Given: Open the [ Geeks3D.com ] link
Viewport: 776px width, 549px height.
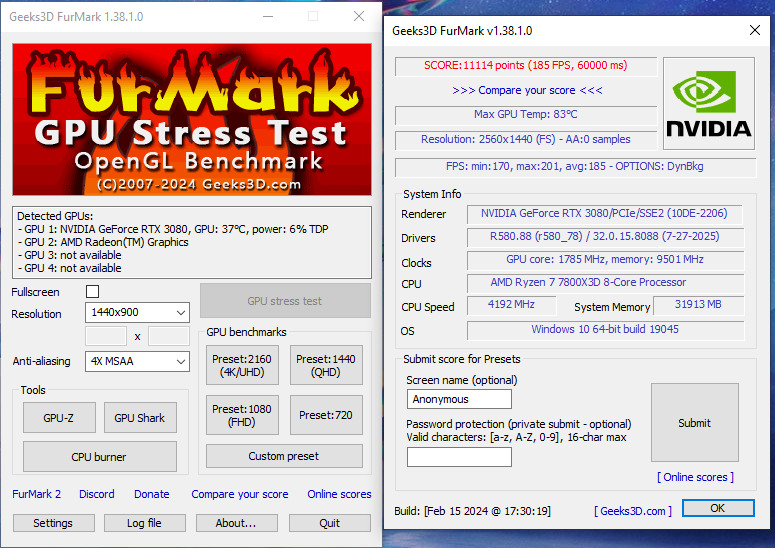Looking at the screenshot, I should coord(633,511).
